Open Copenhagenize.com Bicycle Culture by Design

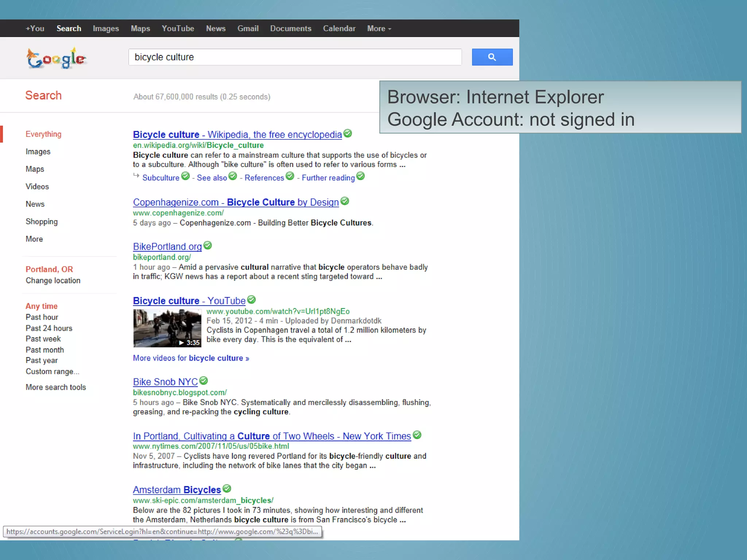tap(236, 202)
